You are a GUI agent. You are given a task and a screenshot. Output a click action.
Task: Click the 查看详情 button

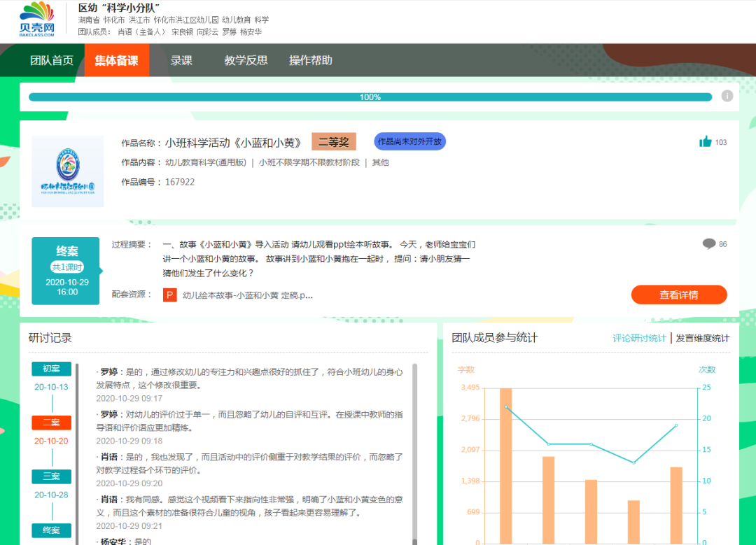(x=679, y=295)
